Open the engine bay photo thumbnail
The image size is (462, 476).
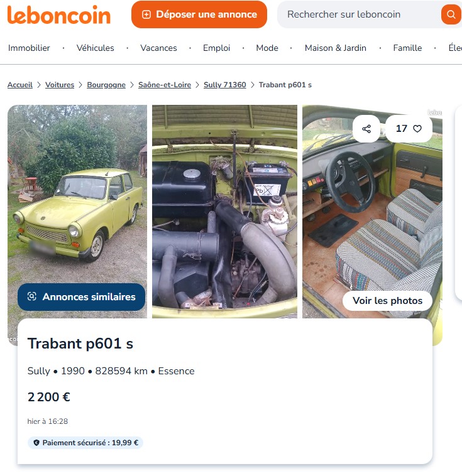(224, 212)
